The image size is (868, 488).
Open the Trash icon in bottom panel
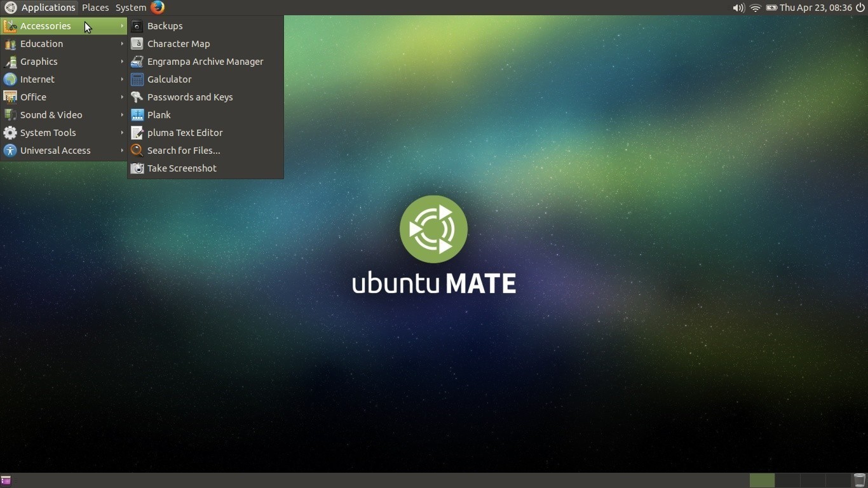(x=859, y=480)
